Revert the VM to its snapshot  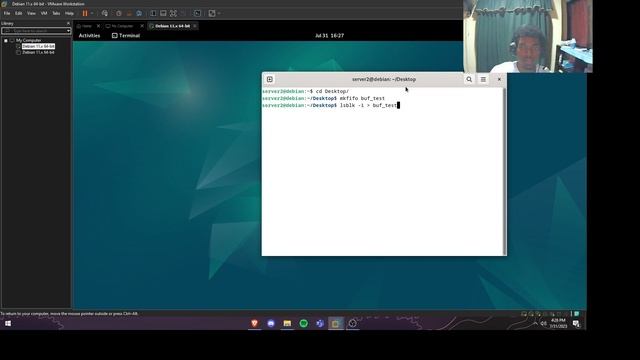[129, 13]
